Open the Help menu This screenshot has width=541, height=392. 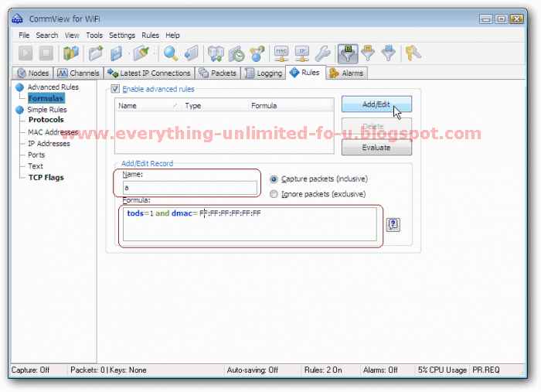point(172,36)
